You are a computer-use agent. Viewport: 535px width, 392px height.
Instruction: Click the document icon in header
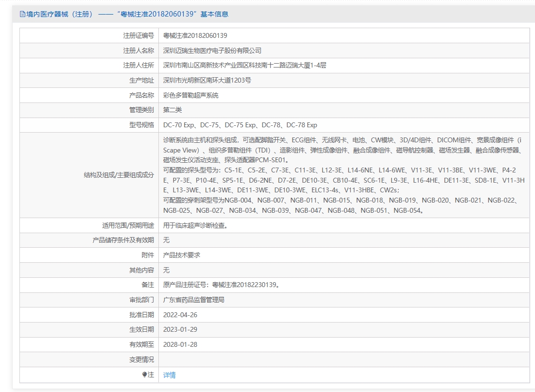point(22,14)
